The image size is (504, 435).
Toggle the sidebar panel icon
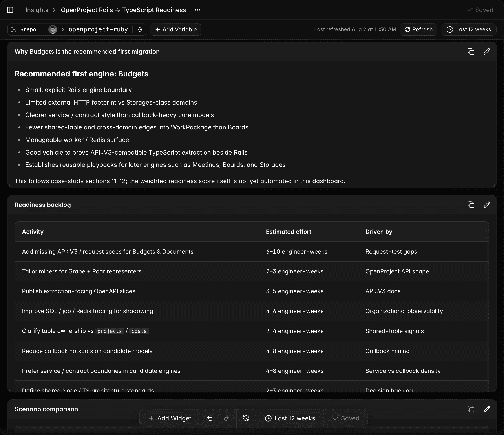coord(10,10)
